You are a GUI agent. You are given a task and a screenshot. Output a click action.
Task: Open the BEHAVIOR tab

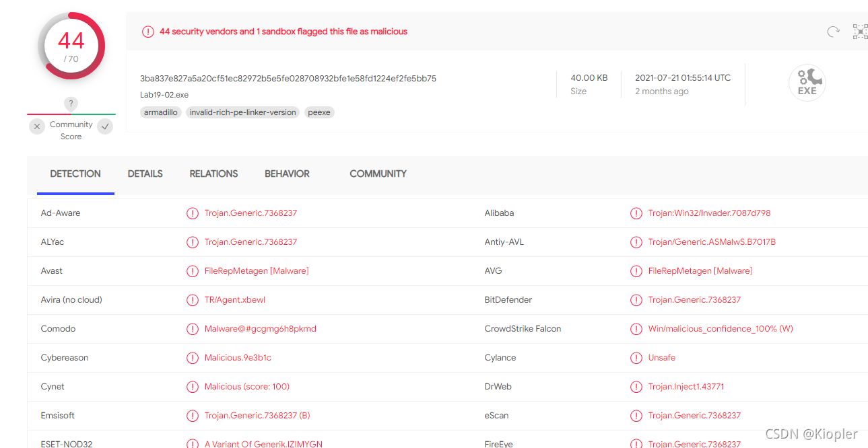pyautogui.click(x=287, y=174)
